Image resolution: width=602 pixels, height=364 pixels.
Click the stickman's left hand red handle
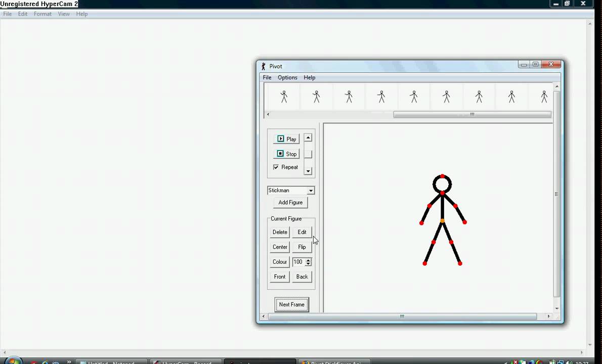pyautogui.click(x=421, y=223)
